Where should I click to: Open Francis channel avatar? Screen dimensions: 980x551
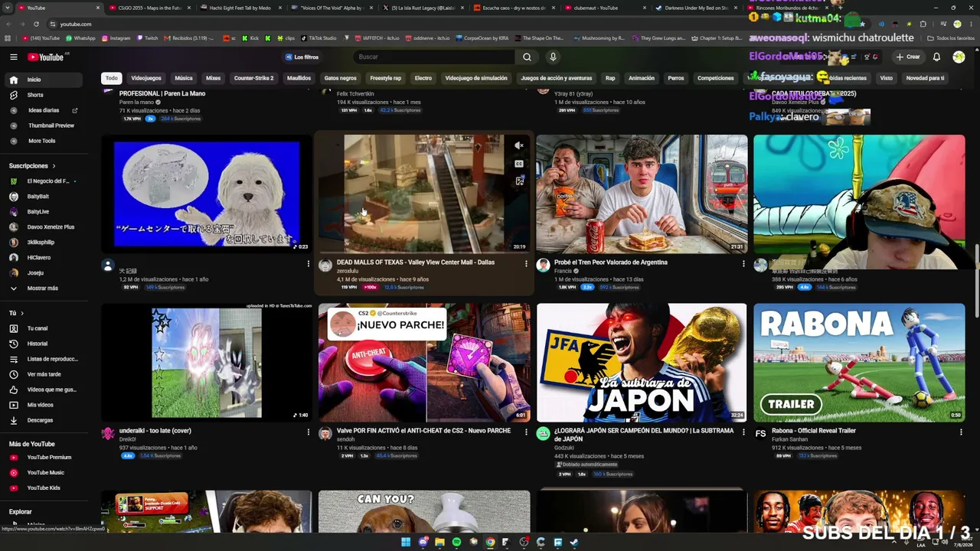(x=543, y=265)
